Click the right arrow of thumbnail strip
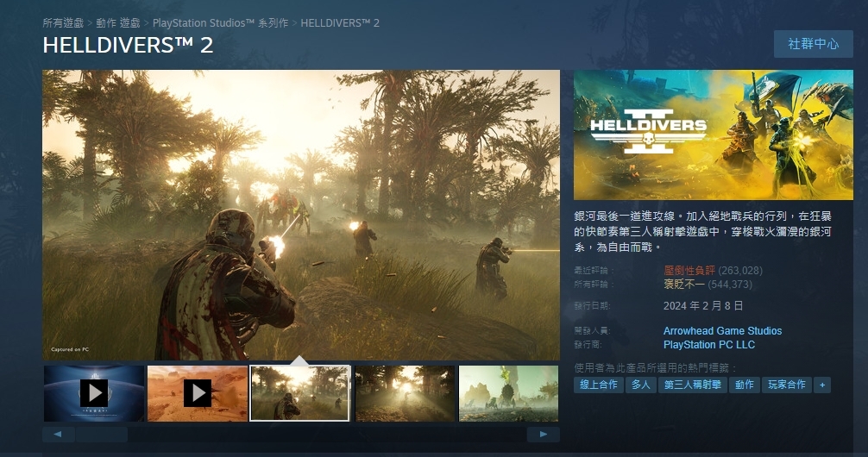Viewport: 868px width, 457px height. click(544, 435)
